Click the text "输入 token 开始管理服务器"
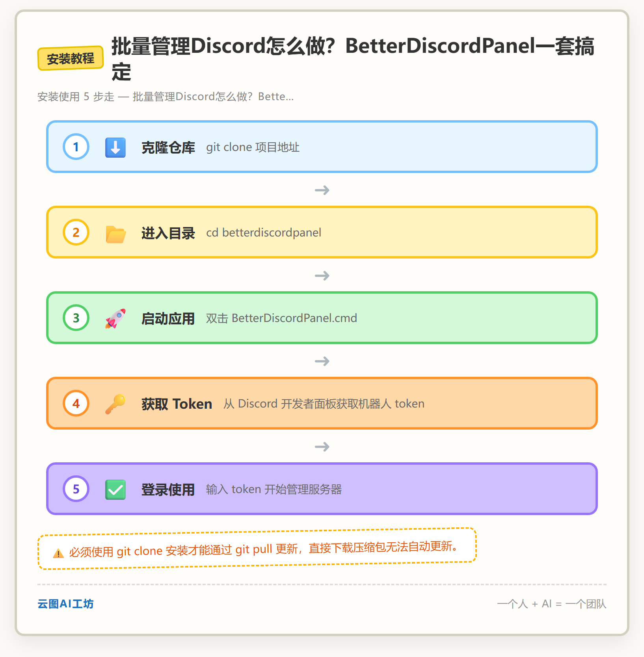The image size is (644, 657). 274,489
